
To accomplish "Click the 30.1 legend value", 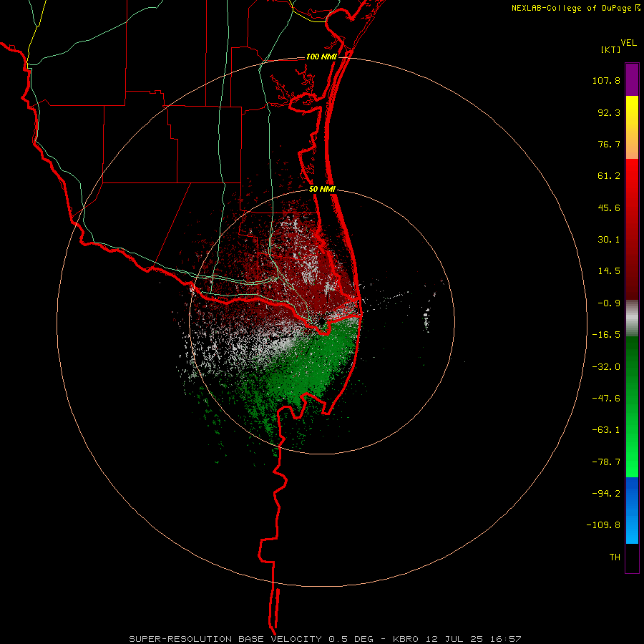I will pos(609,240).
